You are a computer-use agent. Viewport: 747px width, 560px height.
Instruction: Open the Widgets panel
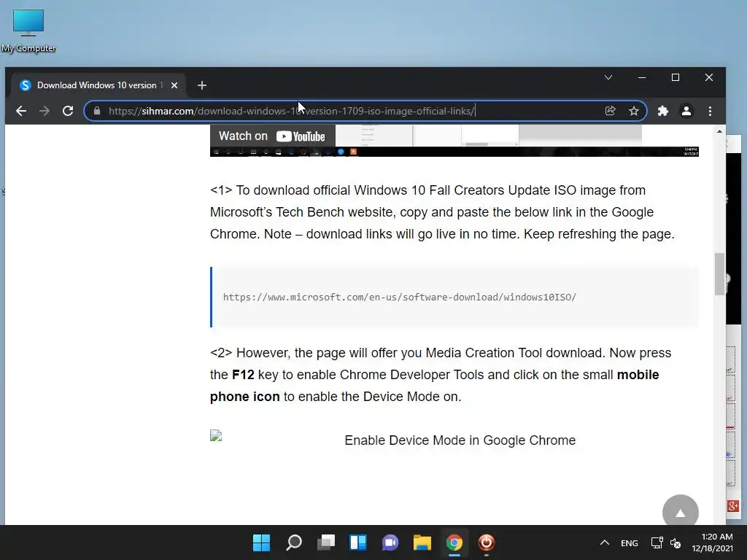point(357,542)
